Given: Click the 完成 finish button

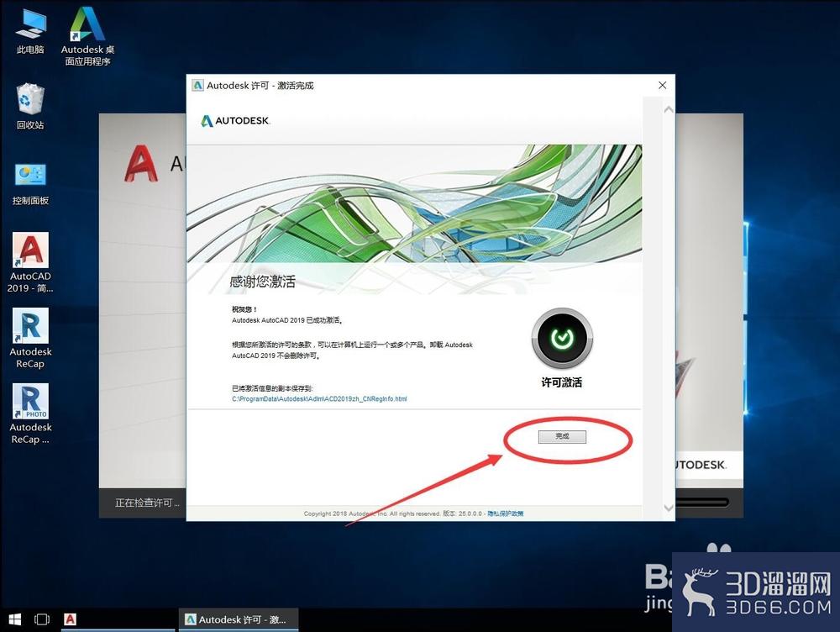Looking at the screenshot, I should point(562,436).
